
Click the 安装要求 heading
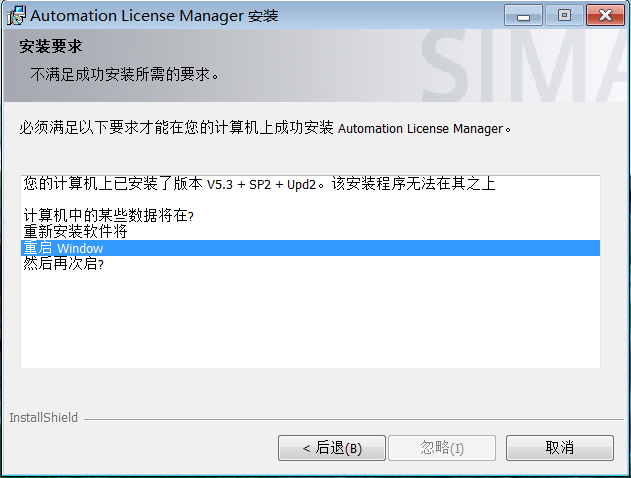[50, 47]
